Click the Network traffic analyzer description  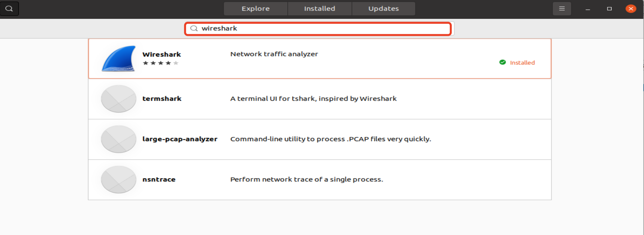click(274, 54)
